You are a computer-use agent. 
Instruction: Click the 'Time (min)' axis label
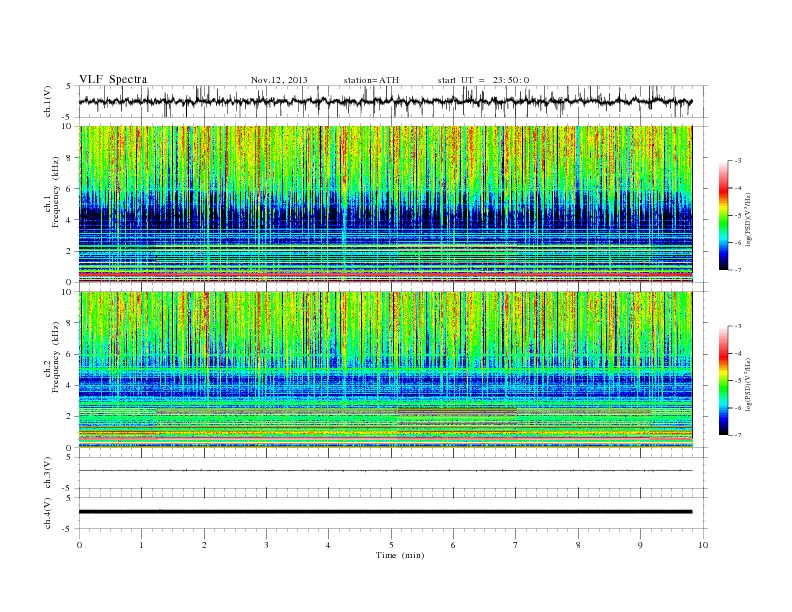point(400,555)
